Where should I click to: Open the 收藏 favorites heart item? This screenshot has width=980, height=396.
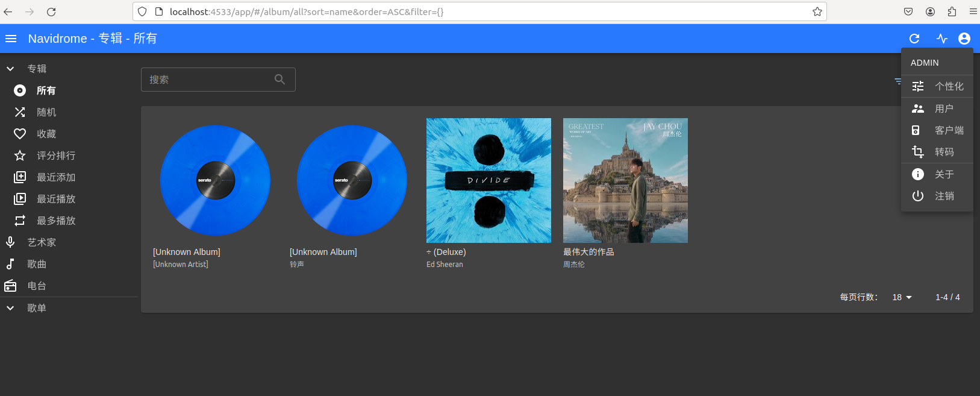coord(46,134)
